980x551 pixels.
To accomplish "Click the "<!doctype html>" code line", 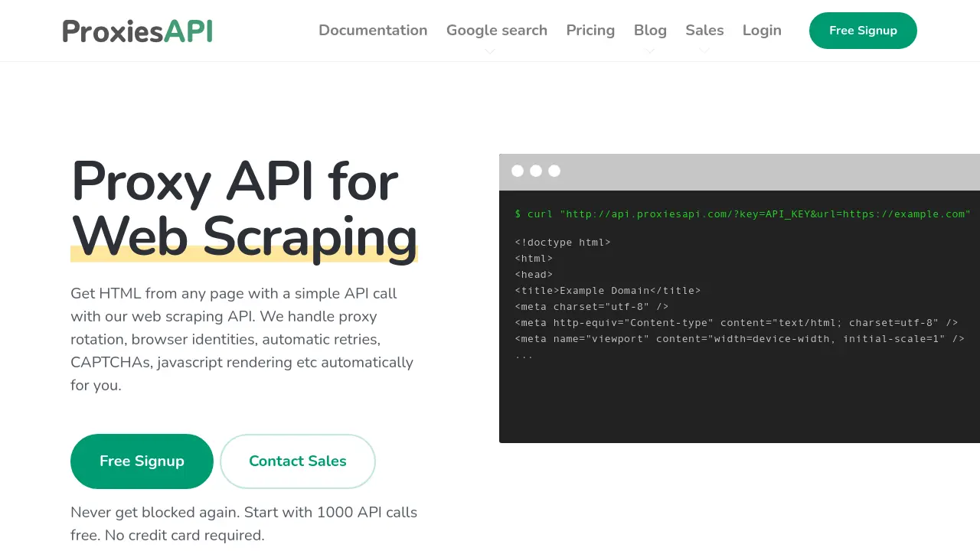I will [563, 243].
